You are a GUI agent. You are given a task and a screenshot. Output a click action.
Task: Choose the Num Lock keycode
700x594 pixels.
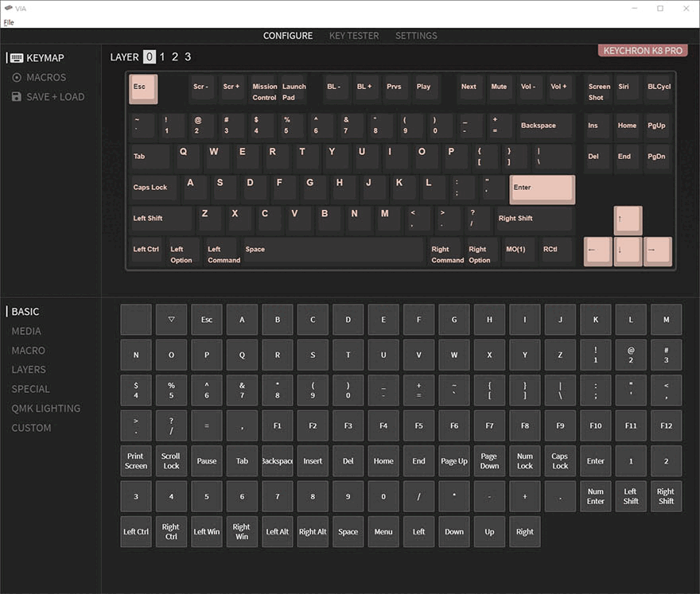[x=525, y=461]
